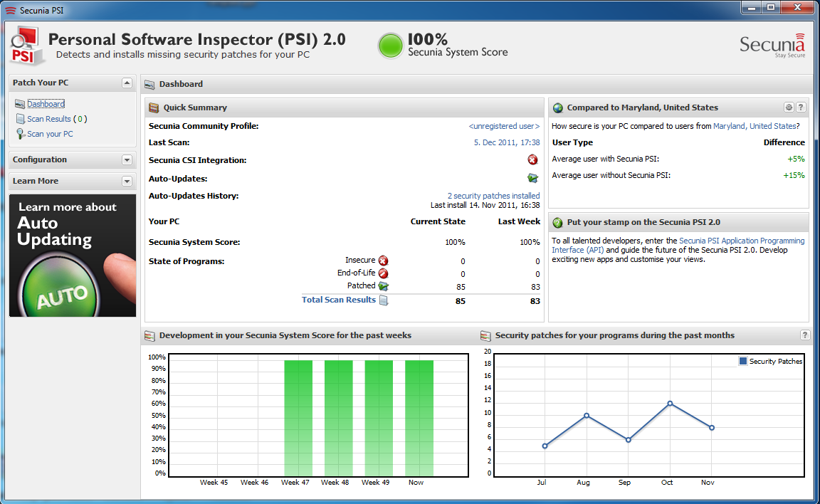Click the Secunia Stay Secure logo
Image resolution: width=820 pixels, height=504 pixels.
point(772,46)
